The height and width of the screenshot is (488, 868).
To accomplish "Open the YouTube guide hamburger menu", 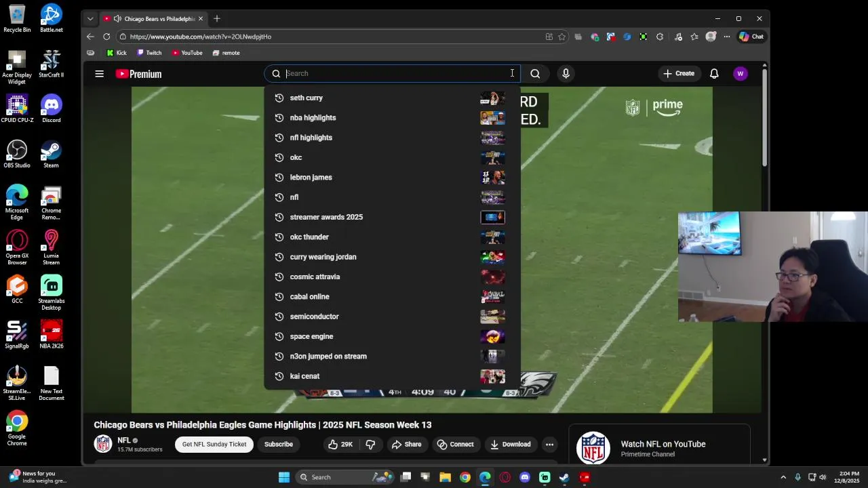I will point(100,74).
